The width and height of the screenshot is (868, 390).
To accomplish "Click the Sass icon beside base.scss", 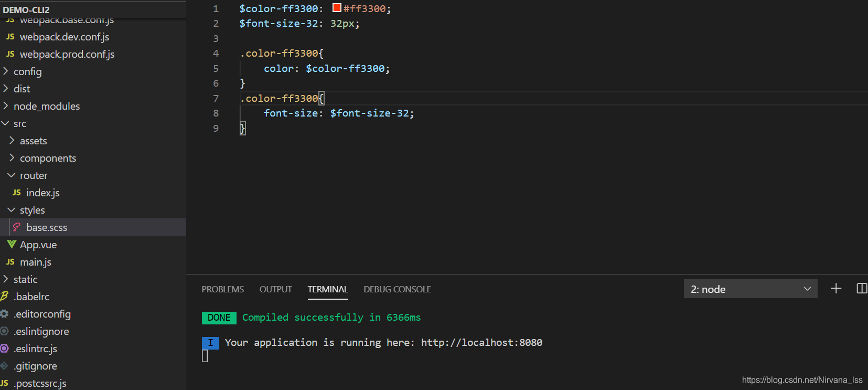I will [17, 227].
